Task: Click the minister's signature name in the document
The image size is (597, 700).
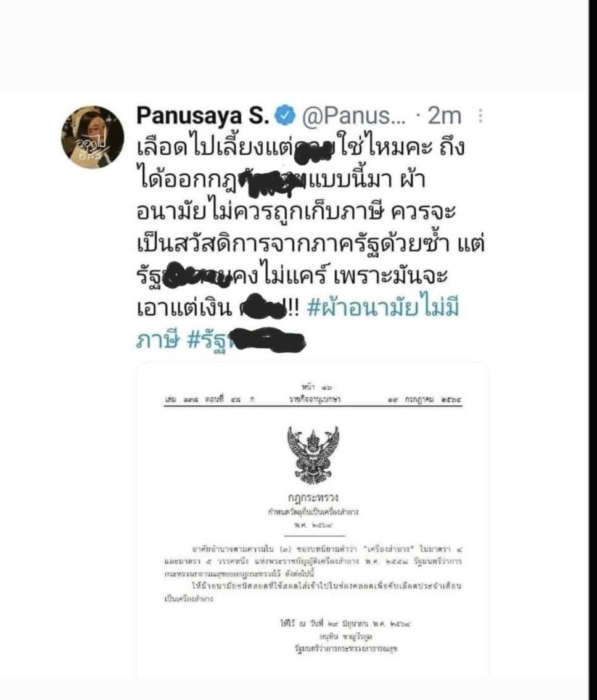Action: pyautogui.click(x=345, y=636)
